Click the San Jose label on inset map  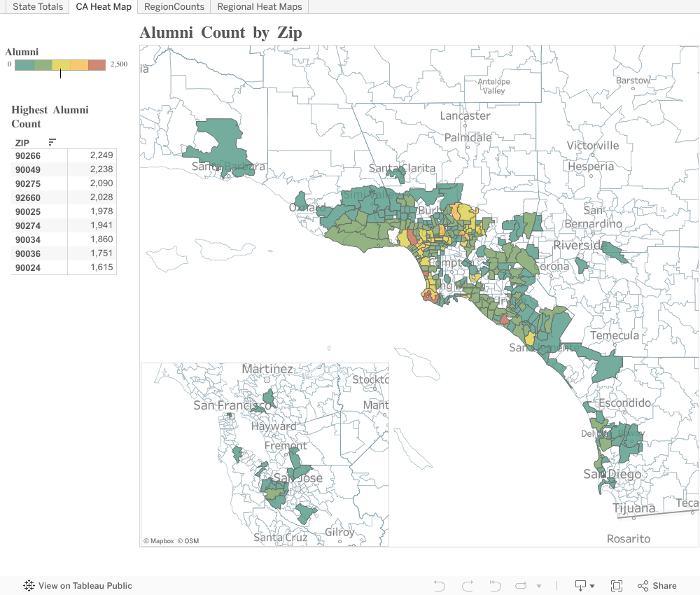pyautogui.click(x=298, y=478)
